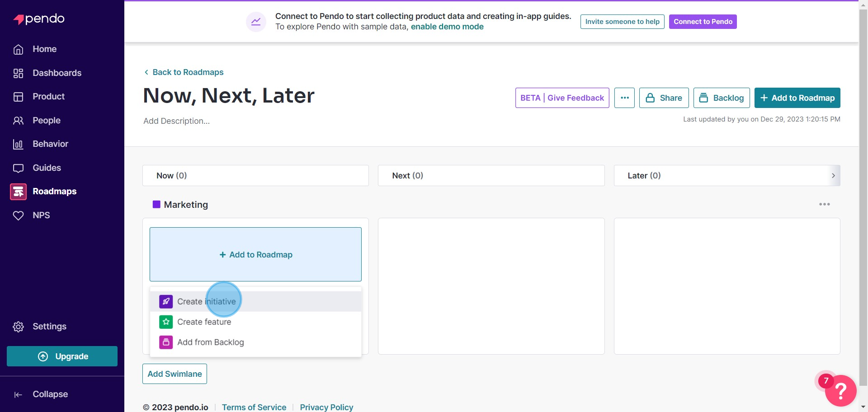Viewport: 868px width, 412px height.
Task: Click the Now, Next, Later title
Action: (x=229, y=96)
